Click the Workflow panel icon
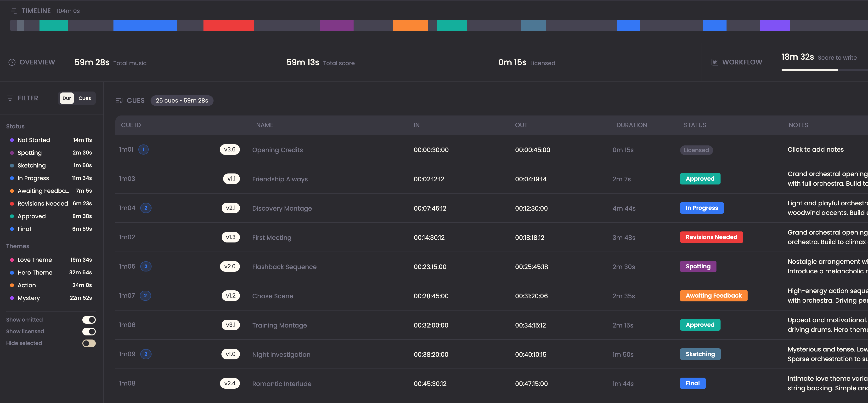Viewport: 868px width, 403px height. (714, 62)
